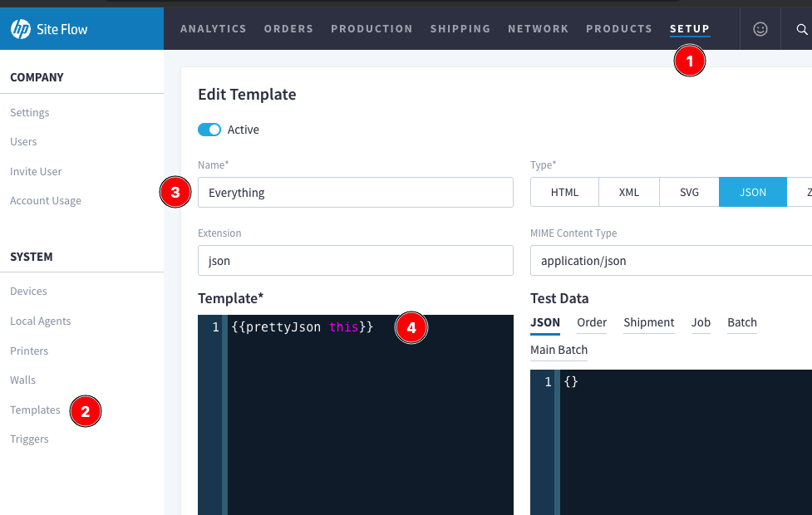812x515 pixels.
Task: Toggle the Active switch off
Action: click(209, 130)
